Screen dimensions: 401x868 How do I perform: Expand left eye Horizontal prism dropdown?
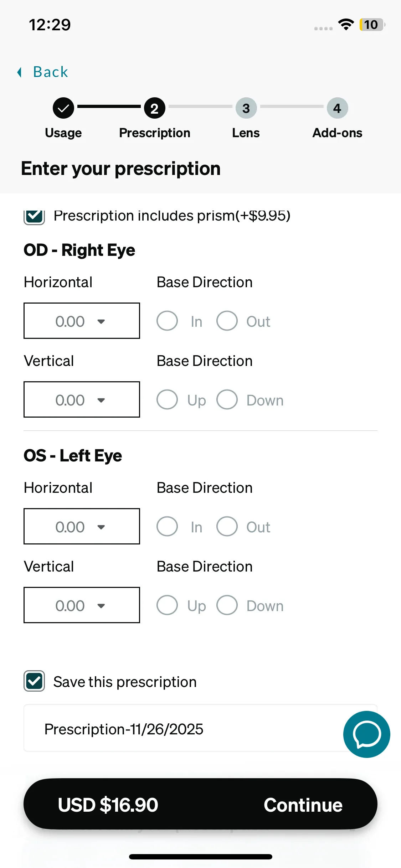tap(82, 526)
